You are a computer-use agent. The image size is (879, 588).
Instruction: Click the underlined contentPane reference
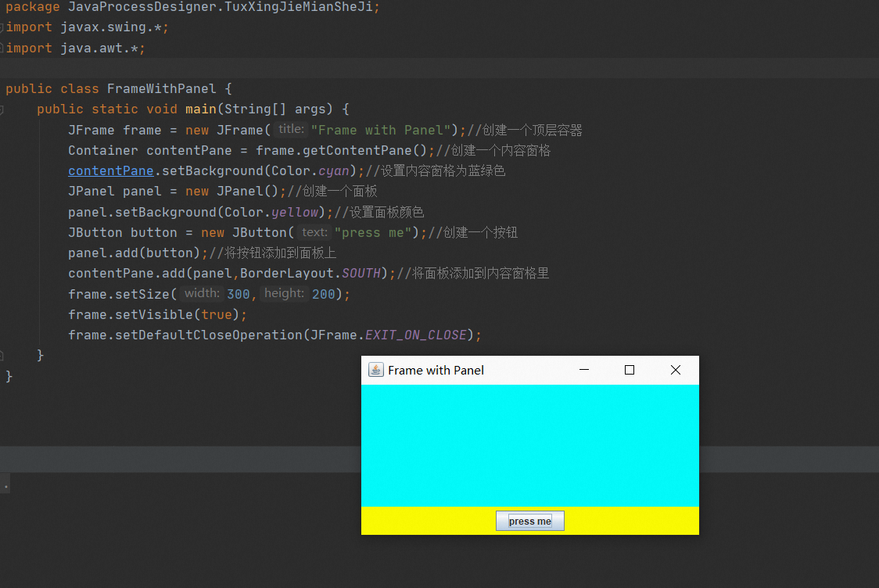tap(110, 170)
